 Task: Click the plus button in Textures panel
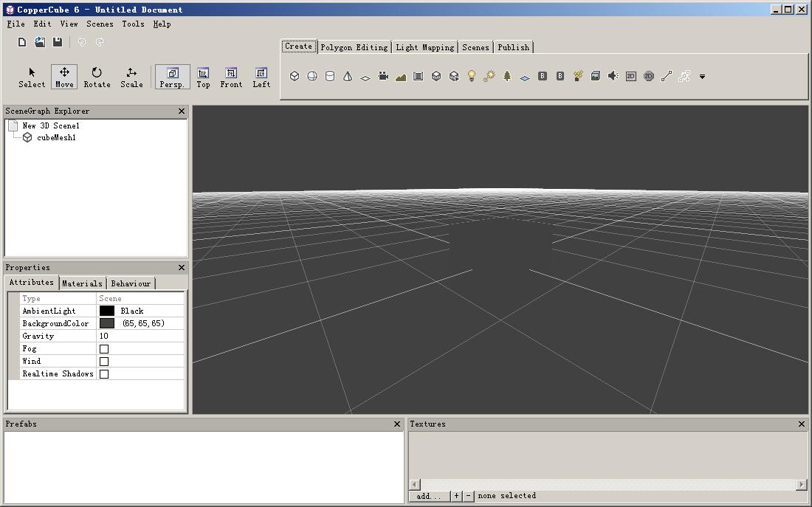456,496
